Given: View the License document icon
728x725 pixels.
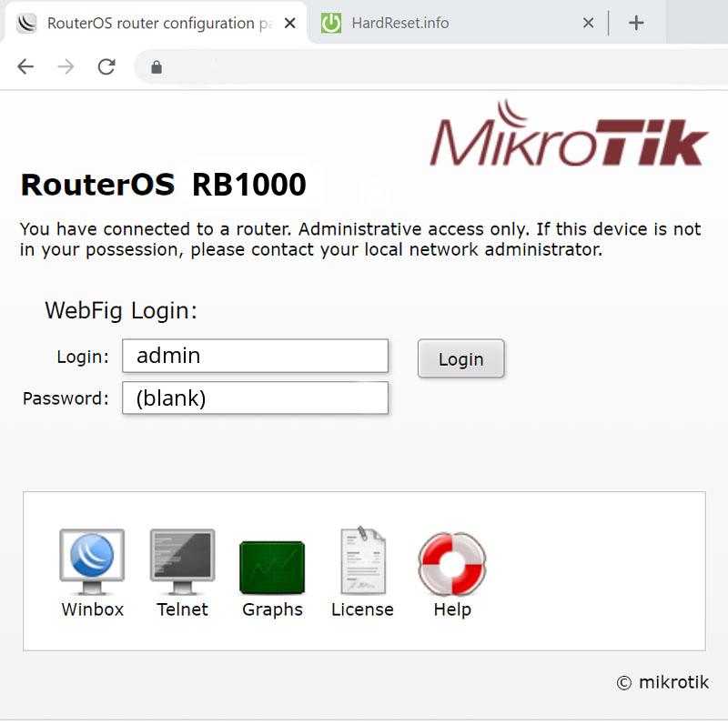Looking at the screenshot, I should click(362, 560).
